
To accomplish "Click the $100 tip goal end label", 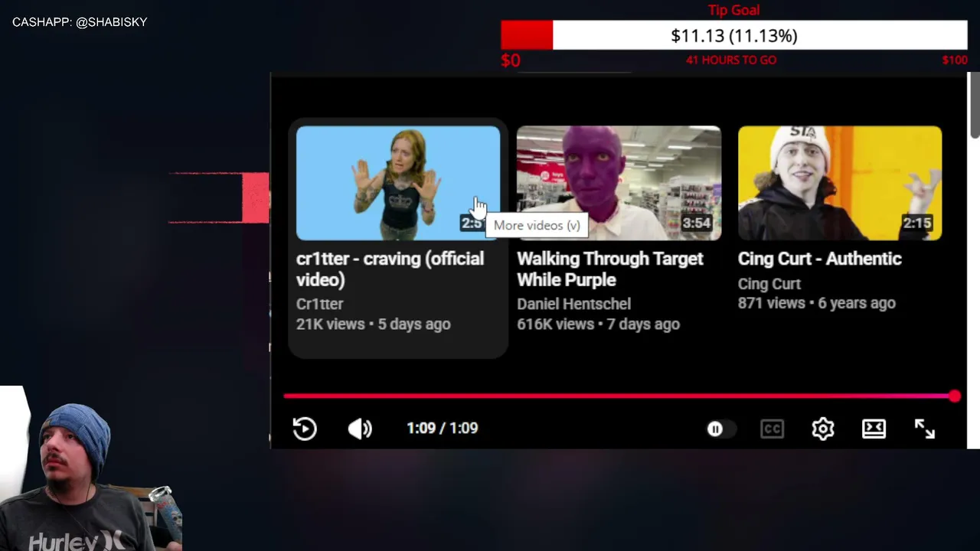I will coord(955,60).
